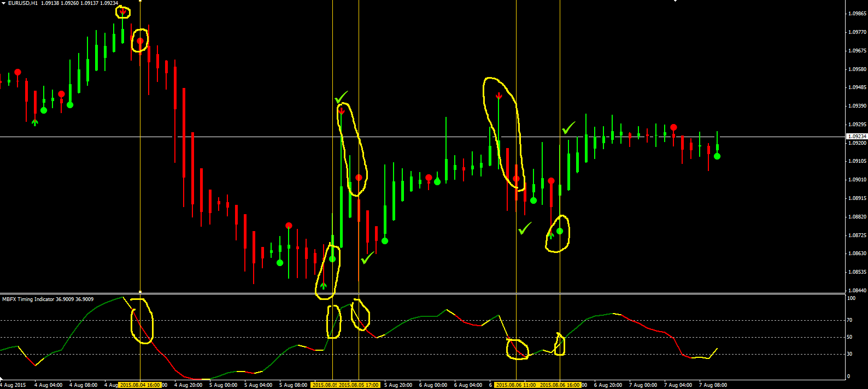Click the 4 Aug 2015 time axis label

coord(13,385)
